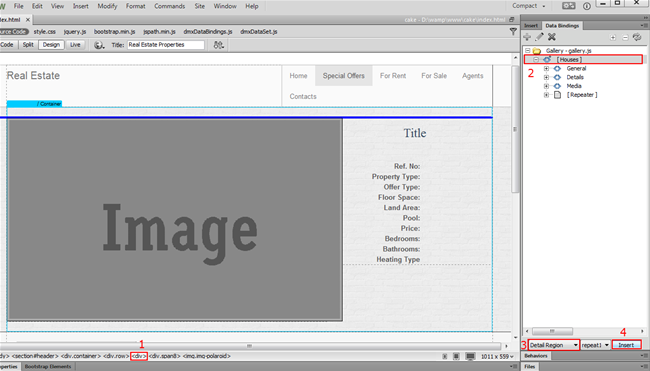This screenshot has width=650, height=371.
Task: Click the expand all plus icon in Data Bindings
Action: click(613, 37)
